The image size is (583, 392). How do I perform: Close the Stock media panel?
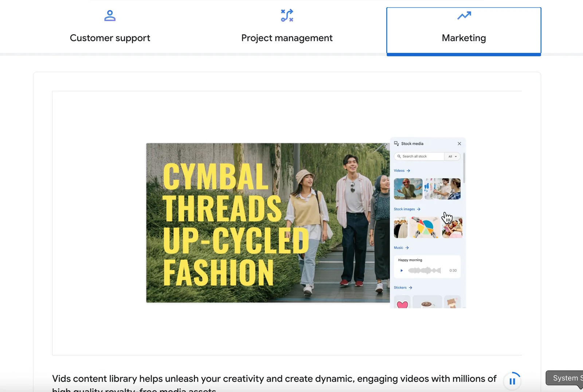[459, 144]
